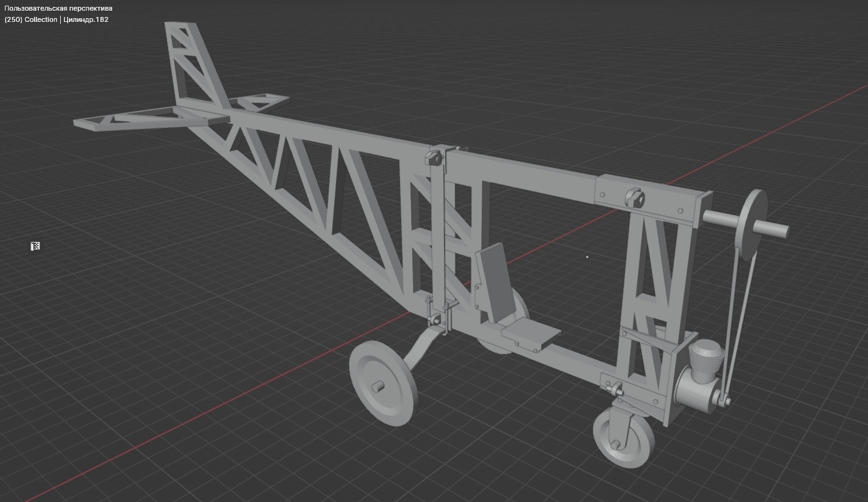Select the seat backrest
Image resolution: width=868 pixels, height=502 pixels.
pyautogui.click(x=496, y=282)
